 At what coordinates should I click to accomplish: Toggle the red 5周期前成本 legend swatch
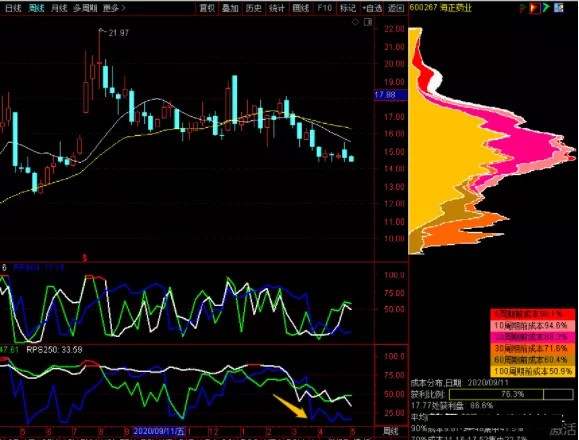[533, 314]
